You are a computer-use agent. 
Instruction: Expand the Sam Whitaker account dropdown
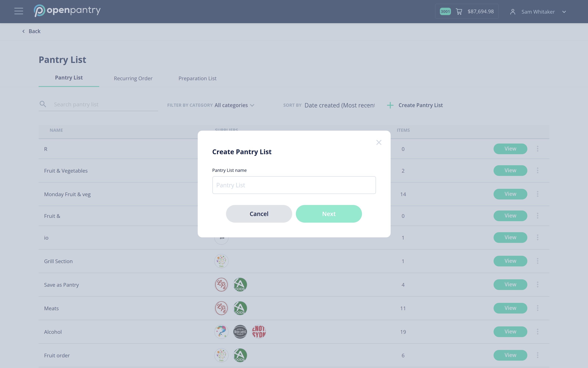564,12
